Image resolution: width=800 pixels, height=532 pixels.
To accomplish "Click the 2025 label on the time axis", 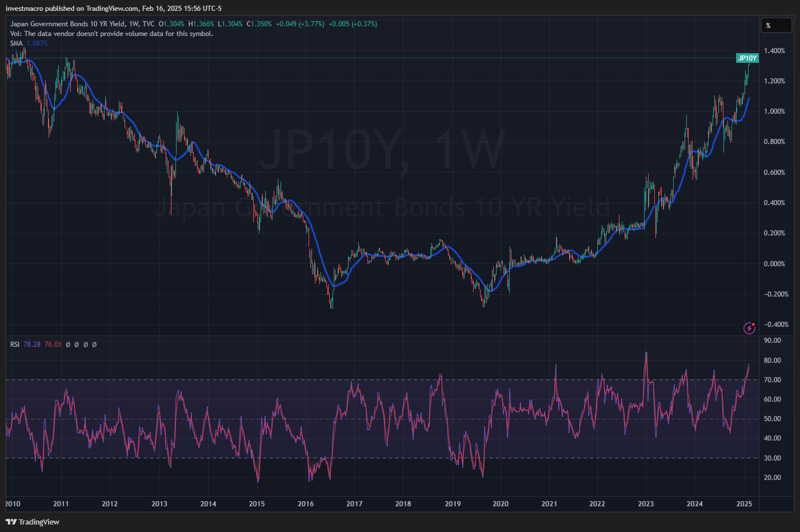I will 744,503.
